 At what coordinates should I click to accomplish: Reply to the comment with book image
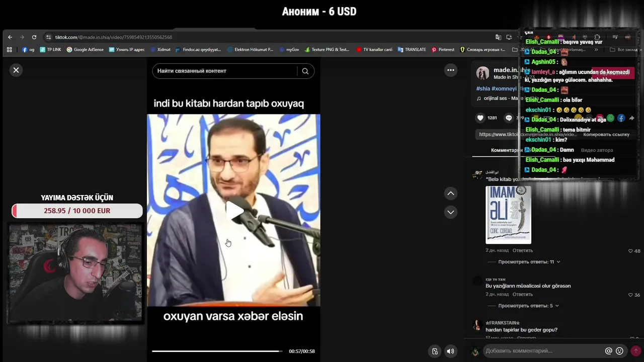[522, 250]
